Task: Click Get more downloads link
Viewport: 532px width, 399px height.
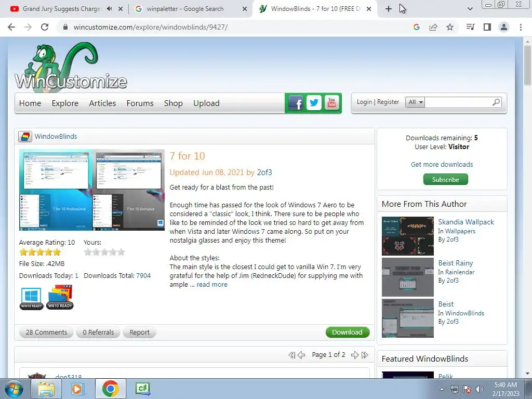Action: (442, 164)
